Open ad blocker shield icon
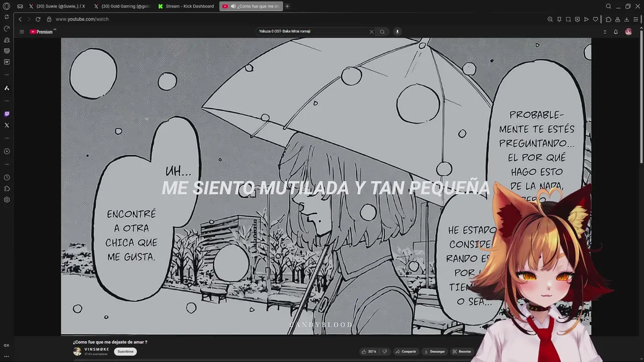Image resolution: width=644 pixels, height=362 pixels. [x=577, y=19]
